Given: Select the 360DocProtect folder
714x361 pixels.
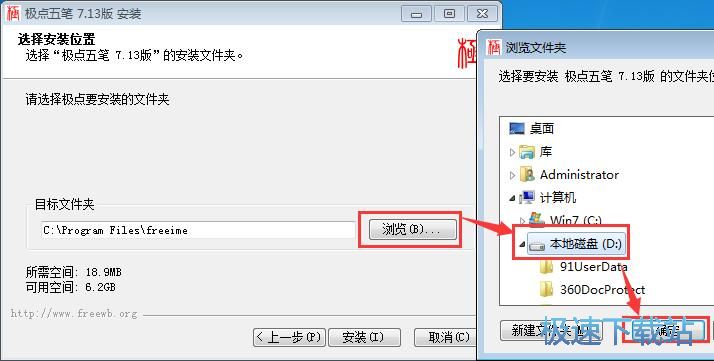Looking at the screenshot, I should (602, 290).
